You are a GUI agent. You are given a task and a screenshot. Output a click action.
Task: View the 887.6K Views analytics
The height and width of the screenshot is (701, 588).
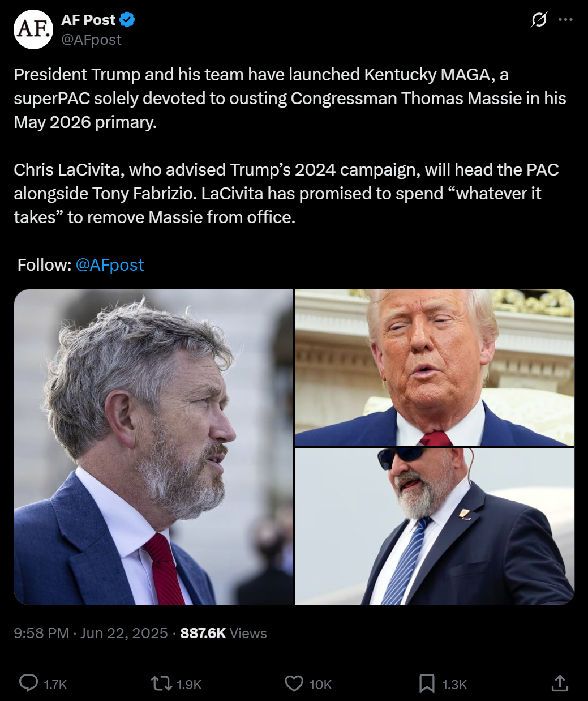coord(224,633)
